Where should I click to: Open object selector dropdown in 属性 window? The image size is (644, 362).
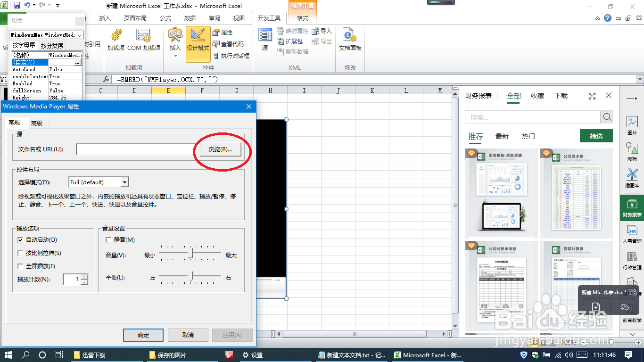pyautogui.click(x=80, y=35)
